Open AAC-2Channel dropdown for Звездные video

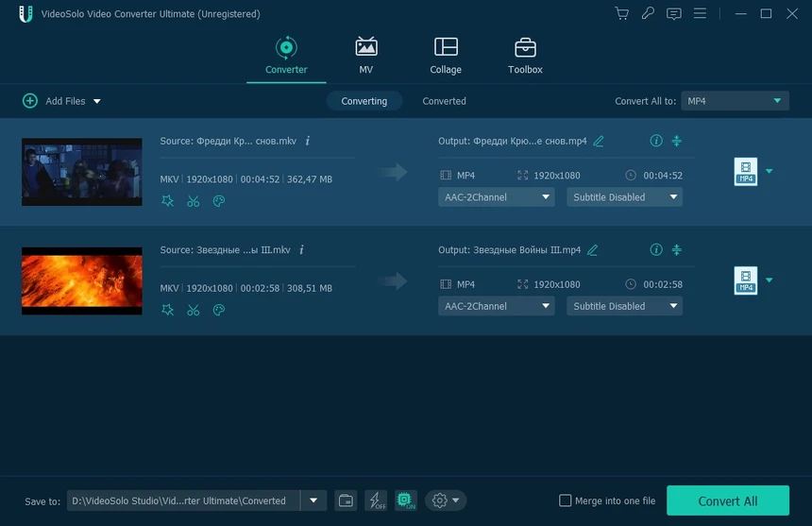496,306
